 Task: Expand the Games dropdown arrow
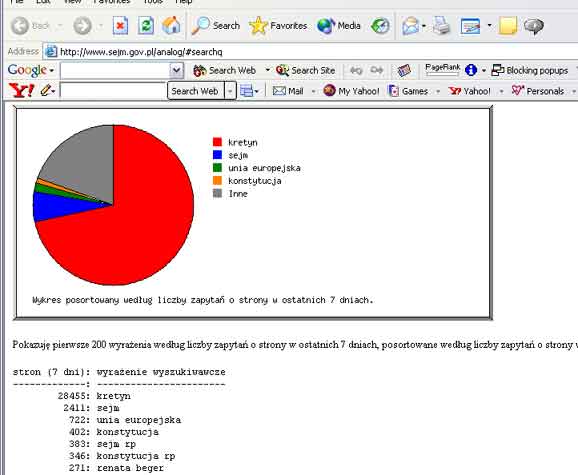438,91
